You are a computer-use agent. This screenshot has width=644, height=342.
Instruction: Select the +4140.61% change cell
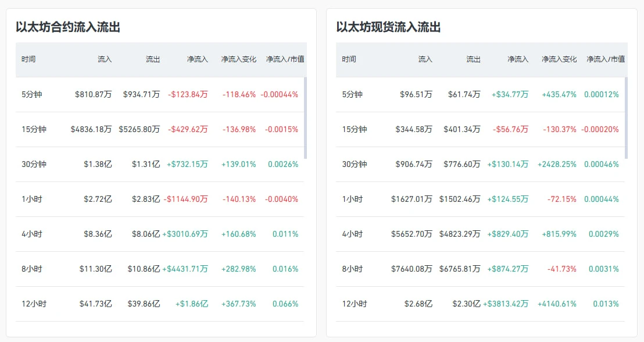pyautogui.click(x=557, y=304)
